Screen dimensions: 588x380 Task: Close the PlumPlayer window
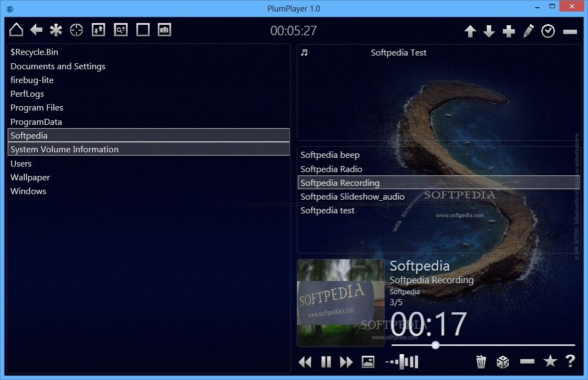(x=571, y=7)
